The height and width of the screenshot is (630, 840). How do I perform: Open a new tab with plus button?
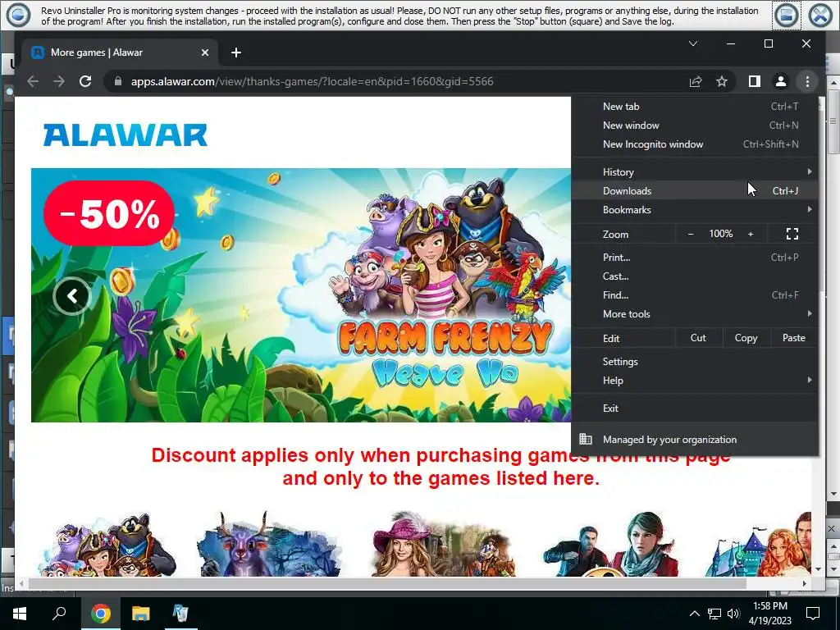[x=235, y=52]
